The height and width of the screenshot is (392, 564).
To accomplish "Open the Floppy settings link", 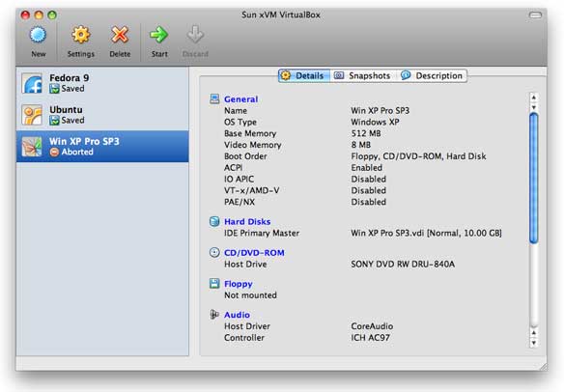I will 239,284.
